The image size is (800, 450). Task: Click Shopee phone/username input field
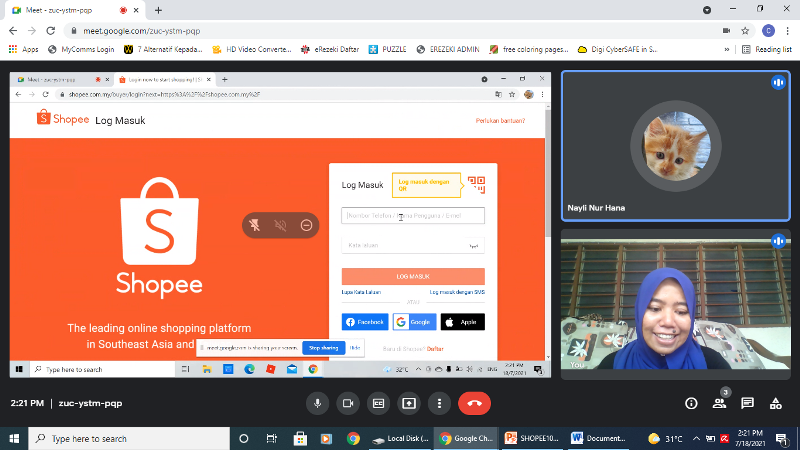(413, 215)
